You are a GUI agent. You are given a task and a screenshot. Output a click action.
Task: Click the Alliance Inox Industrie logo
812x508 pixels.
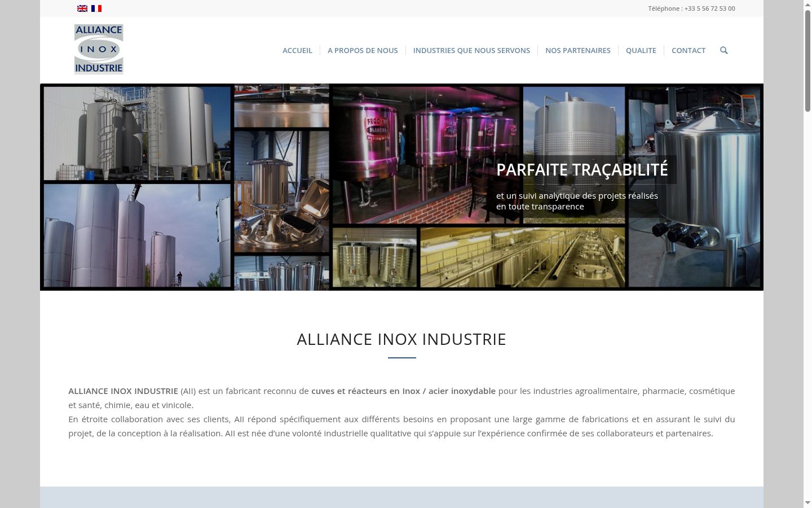99,49
